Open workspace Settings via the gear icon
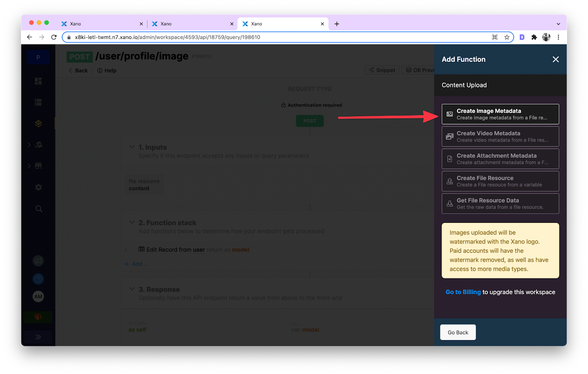Screen dimensions: 588x374 (x=38, y=187)
